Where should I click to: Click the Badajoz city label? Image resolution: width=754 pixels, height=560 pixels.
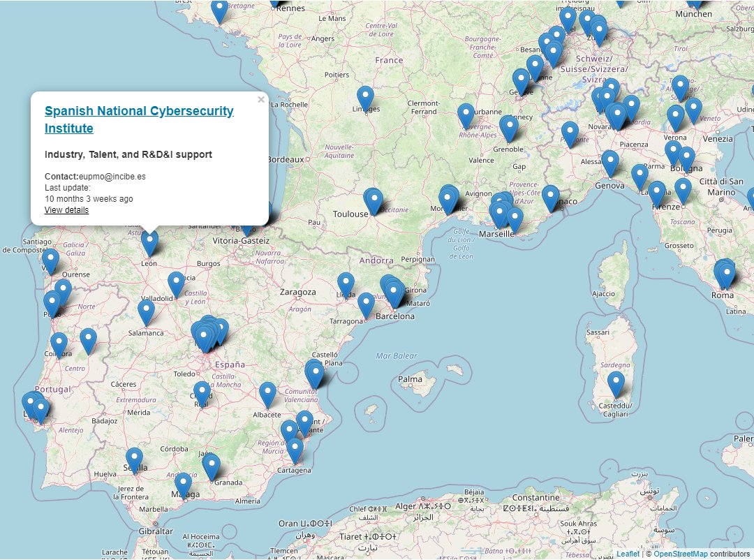(104, 421)
